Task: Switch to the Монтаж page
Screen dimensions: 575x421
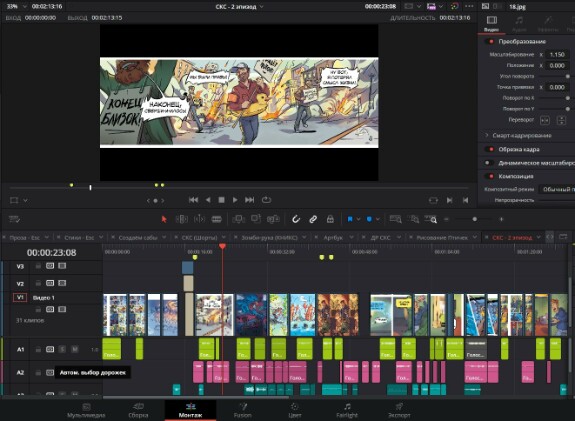Action: click(190, 410)
